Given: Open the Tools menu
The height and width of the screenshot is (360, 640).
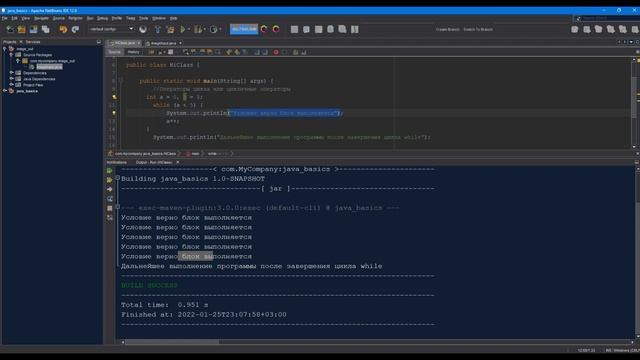Looking at the screenshot, I should click(144, 18).
